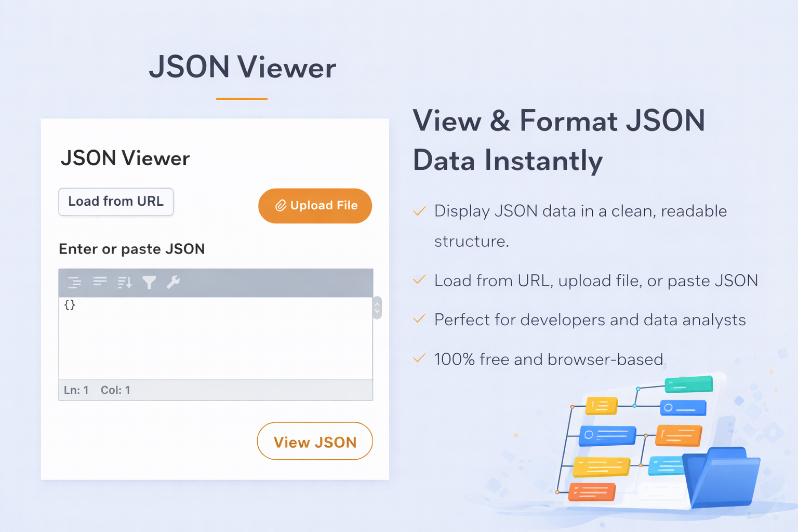798x532 pixels.
Task: Click the "View & Format JSON Data Instantly" heading
Action: [558, 140]
